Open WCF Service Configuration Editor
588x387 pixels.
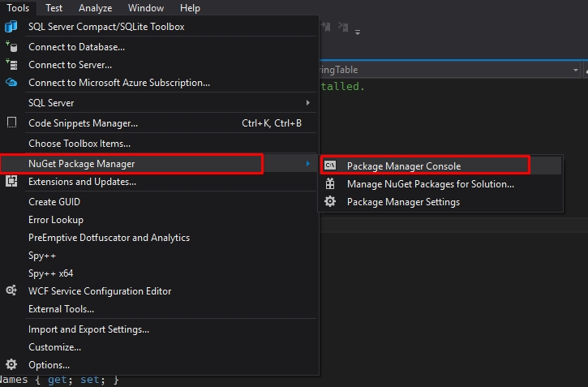(x=160, y=291)
